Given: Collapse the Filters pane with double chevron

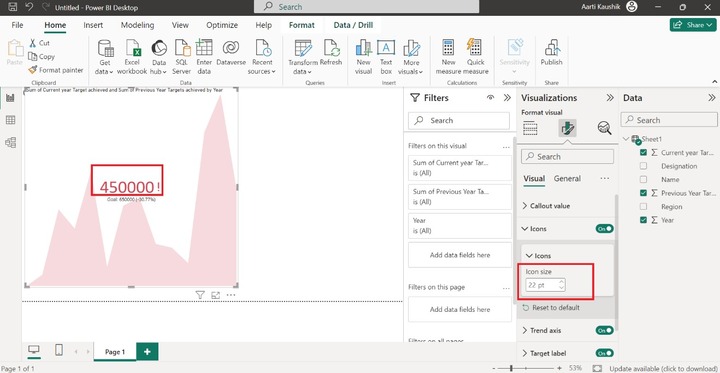Looking at the screenshot, I should coord(507,98).
